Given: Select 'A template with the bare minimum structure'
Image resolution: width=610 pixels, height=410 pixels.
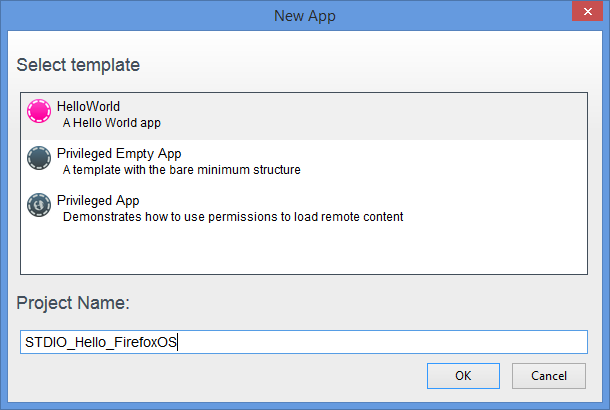Looking at the screenshot, I should pyautogui.click(x=182, y=170).
